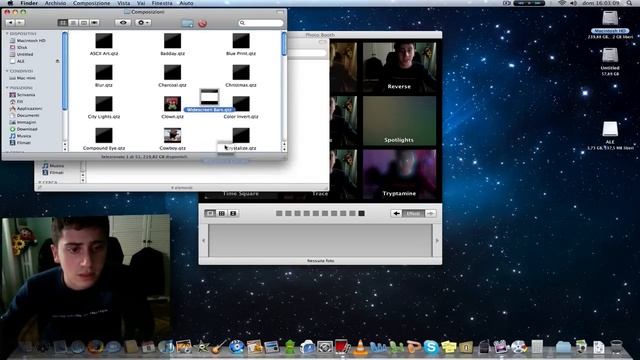Viewport: 640px width, 360px height.
Task: Select 4-up photo mode in Photo Booth
Action: point(222,213)
